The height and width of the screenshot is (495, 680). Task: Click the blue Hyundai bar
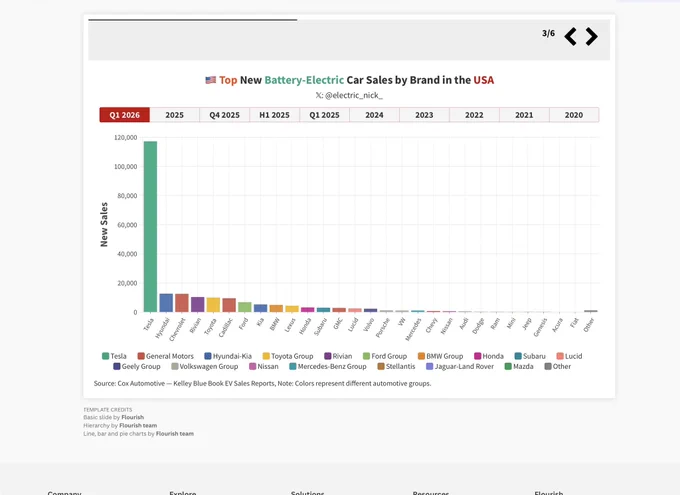tap(166, 303)
